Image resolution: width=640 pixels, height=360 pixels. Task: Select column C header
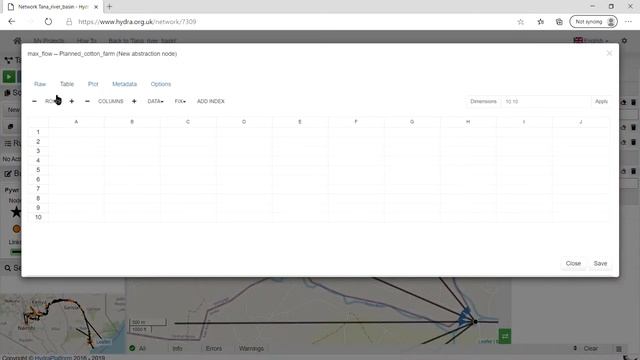188,122
